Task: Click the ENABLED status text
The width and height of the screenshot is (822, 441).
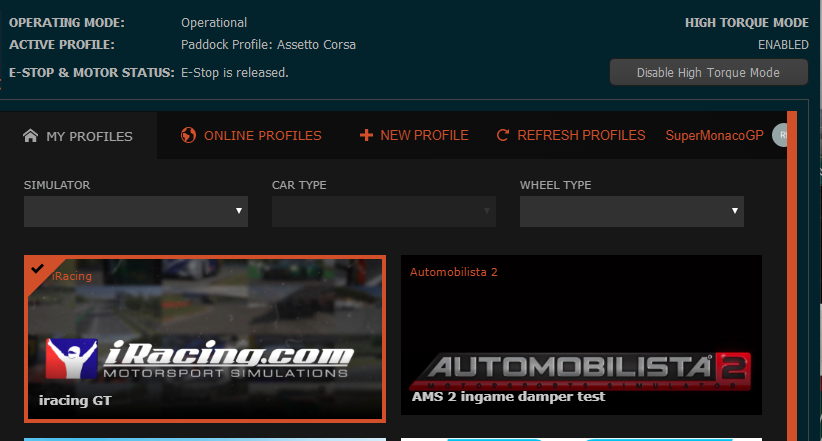Action: coord(783,45)
